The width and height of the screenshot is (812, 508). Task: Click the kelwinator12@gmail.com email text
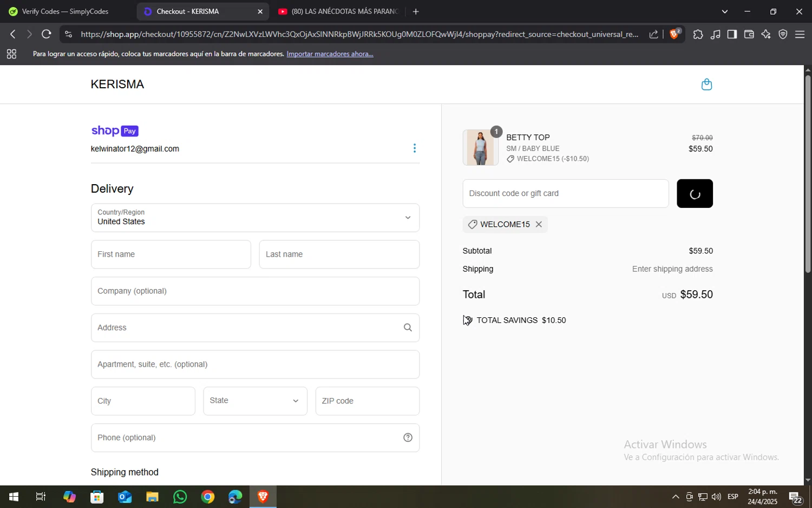[135, 149]
